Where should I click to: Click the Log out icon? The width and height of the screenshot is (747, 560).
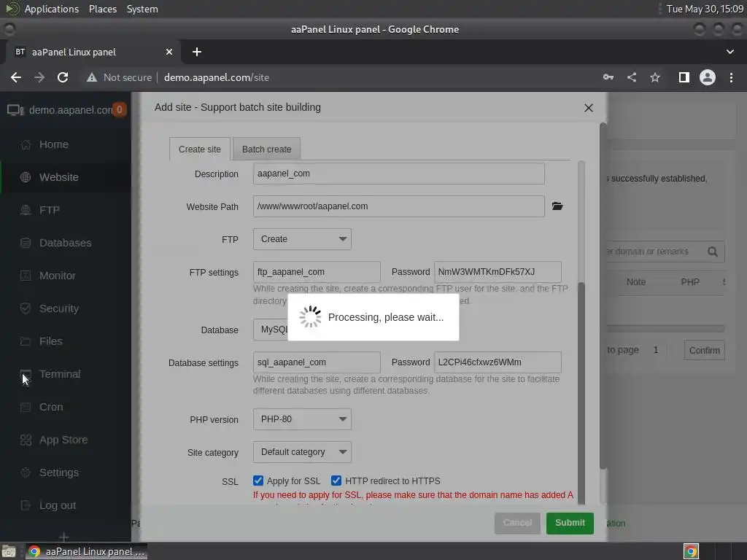click(x=26, y=506)
